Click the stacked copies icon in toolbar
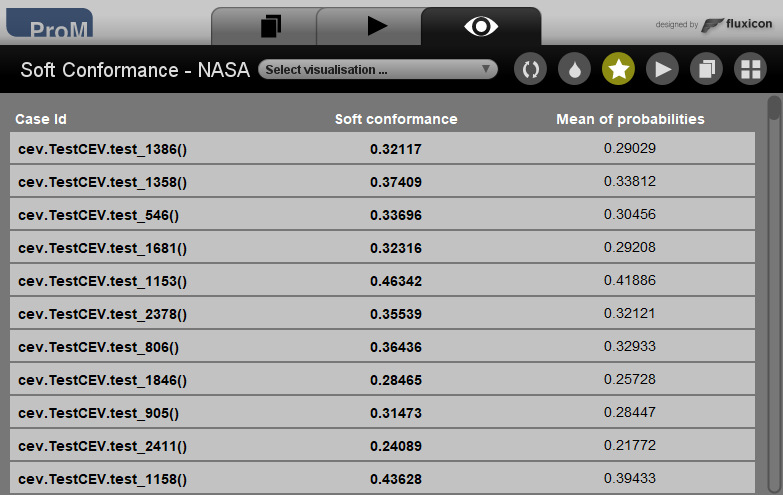This screenshot has width=783, height=495. tap(706, 70)
